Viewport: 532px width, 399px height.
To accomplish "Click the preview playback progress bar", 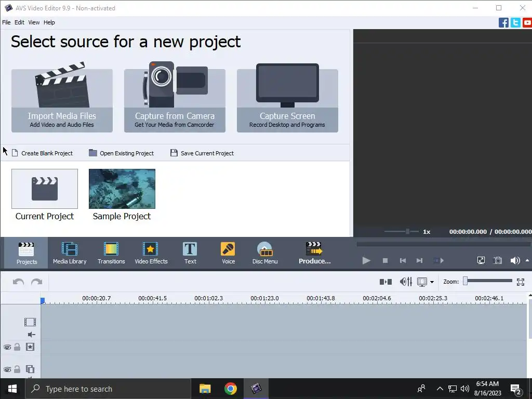I will point(444,244).
